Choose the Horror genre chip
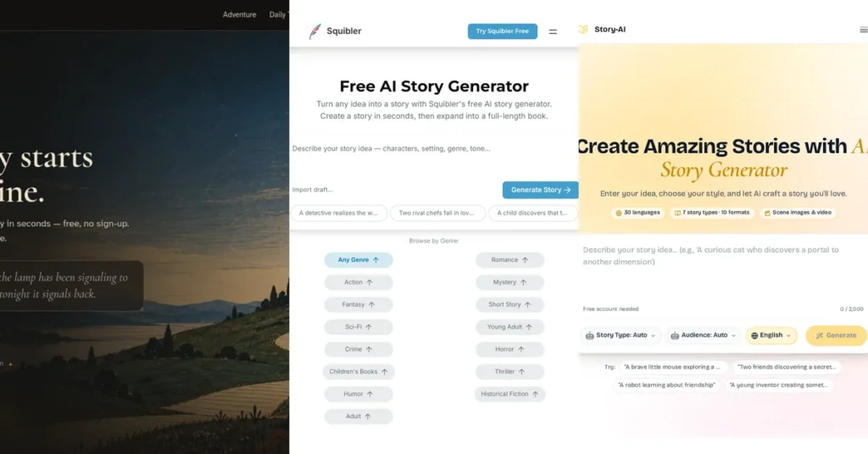868x454 pixels. click(x=509, y=350)
